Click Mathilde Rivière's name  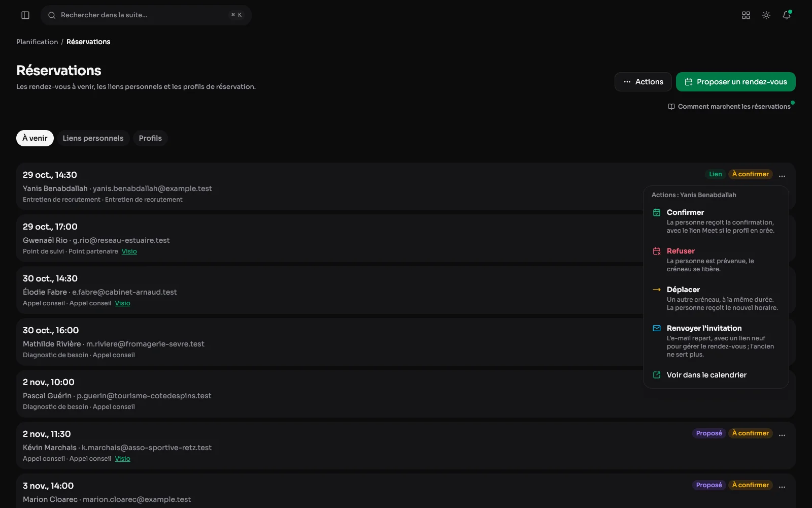click(52, 344)
